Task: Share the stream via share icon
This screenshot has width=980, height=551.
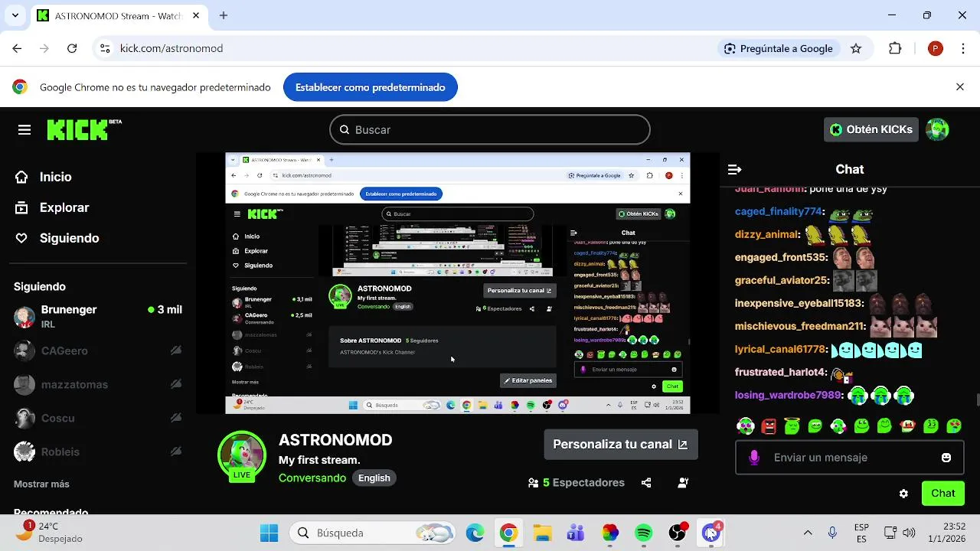Action: (x=646, y=483)
